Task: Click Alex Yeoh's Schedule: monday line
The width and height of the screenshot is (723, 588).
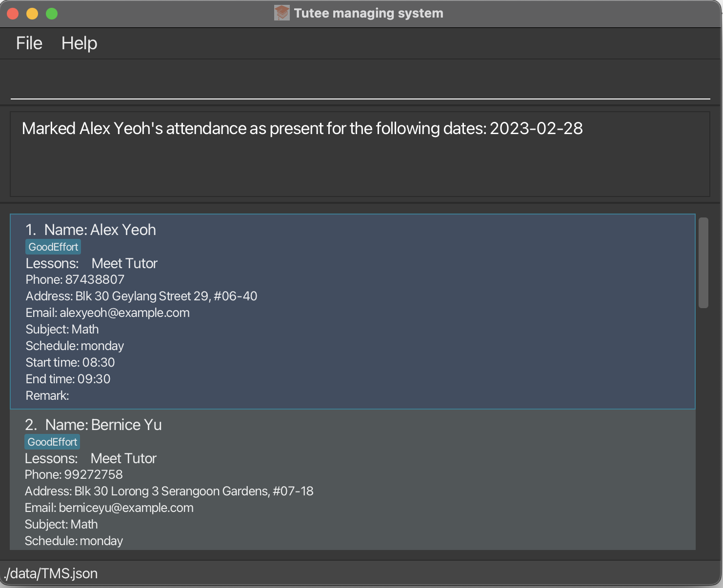Action: point(75,346)
